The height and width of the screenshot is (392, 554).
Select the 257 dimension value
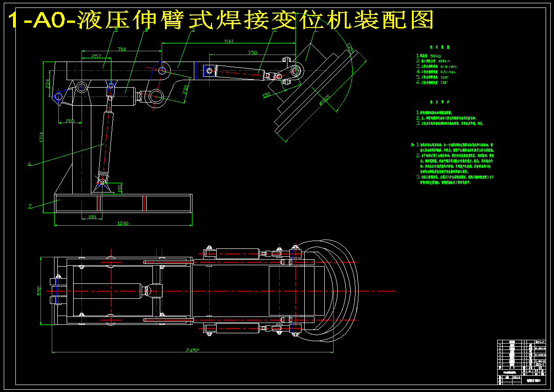pos(96,56)
